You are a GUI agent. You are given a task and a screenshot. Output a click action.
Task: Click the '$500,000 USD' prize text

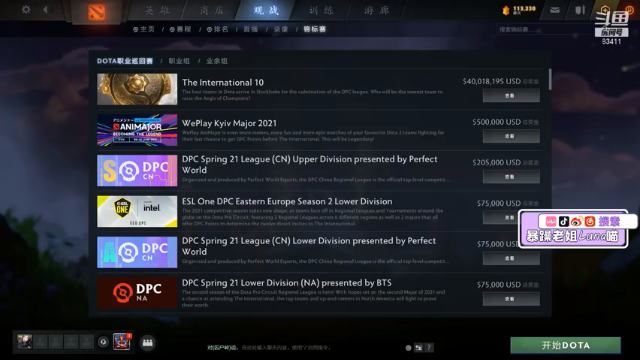pos(496,122)
